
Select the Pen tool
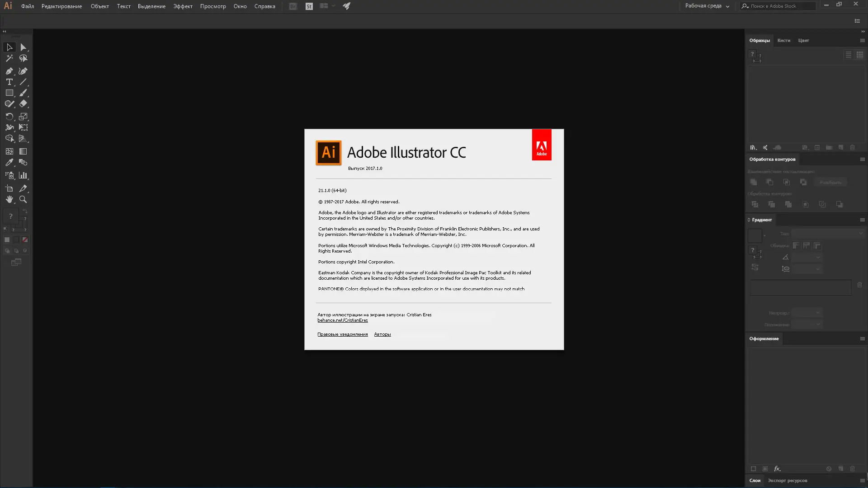tap(9, 71)
